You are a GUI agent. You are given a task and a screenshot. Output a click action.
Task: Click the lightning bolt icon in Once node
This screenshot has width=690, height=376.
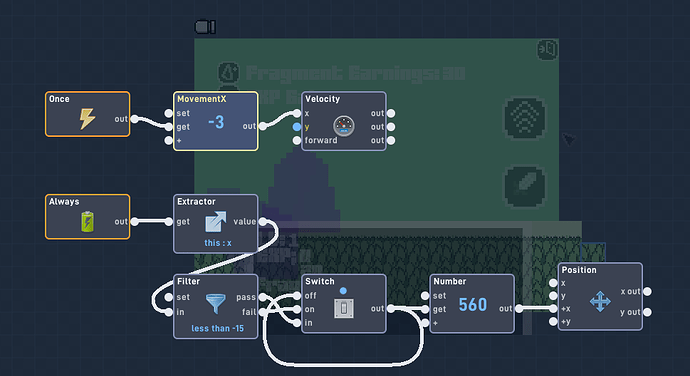(x=87, y=119)
